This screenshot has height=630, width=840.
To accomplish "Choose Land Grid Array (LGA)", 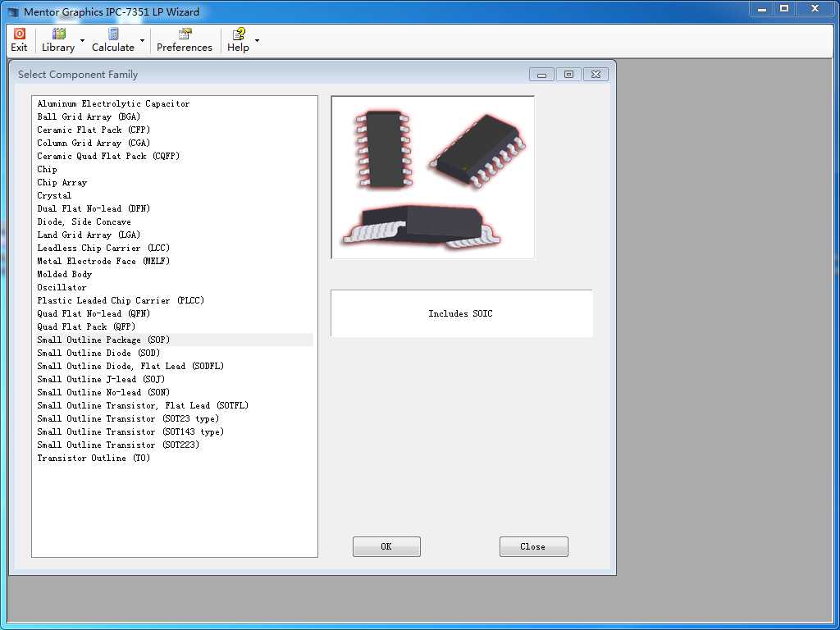I will 172,235.
